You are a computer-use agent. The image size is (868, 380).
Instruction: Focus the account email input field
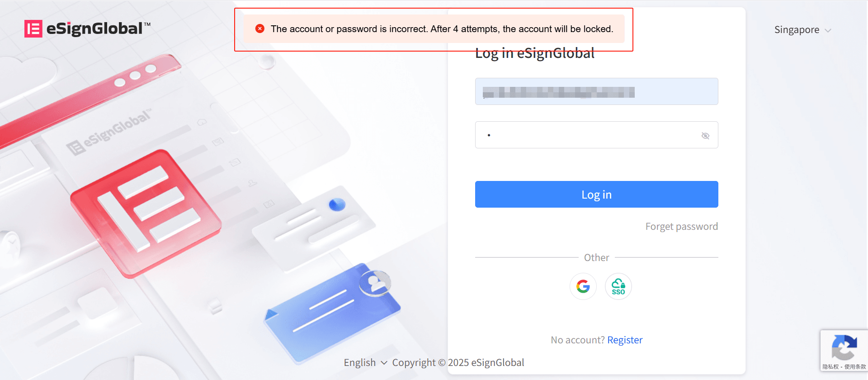pyautogui.click(x=596, y=91)
